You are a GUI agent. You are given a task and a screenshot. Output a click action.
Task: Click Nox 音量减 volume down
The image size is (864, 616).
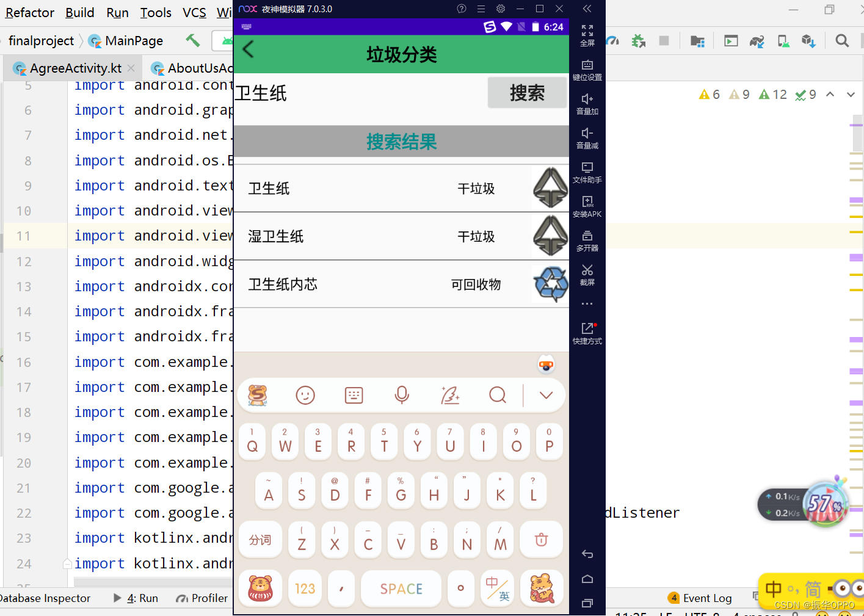(587, 139)
